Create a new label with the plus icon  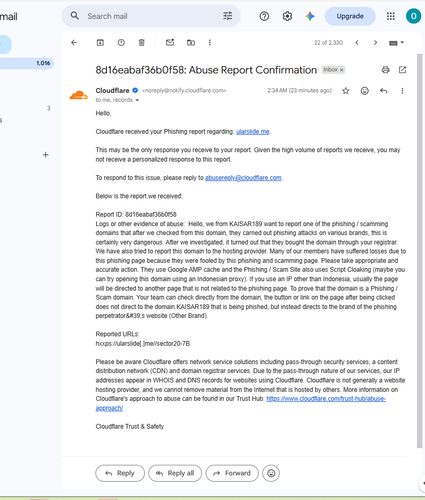[46, 155]
